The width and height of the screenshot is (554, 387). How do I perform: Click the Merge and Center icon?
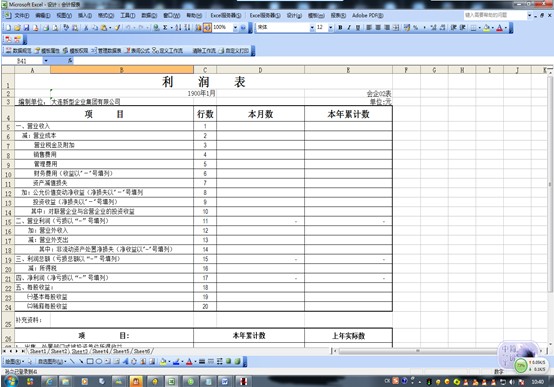pos(396,27)
